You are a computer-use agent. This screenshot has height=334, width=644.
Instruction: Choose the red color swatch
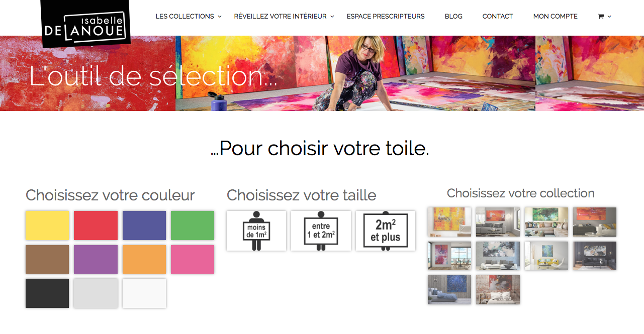click(x=96, y=226)
